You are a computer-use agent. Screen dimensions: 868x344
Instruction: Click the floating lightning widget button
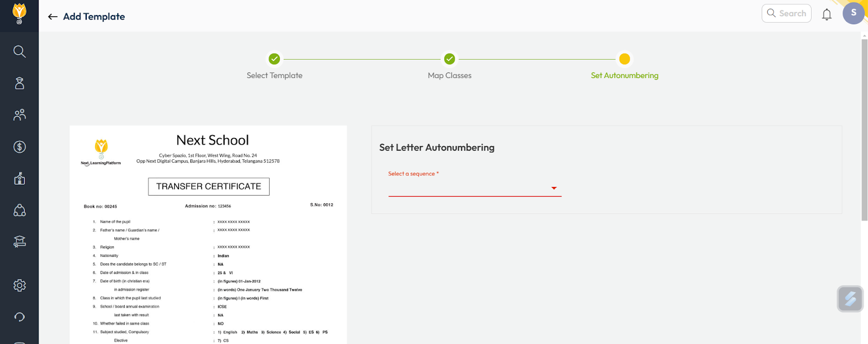click(x=850, y=298)
